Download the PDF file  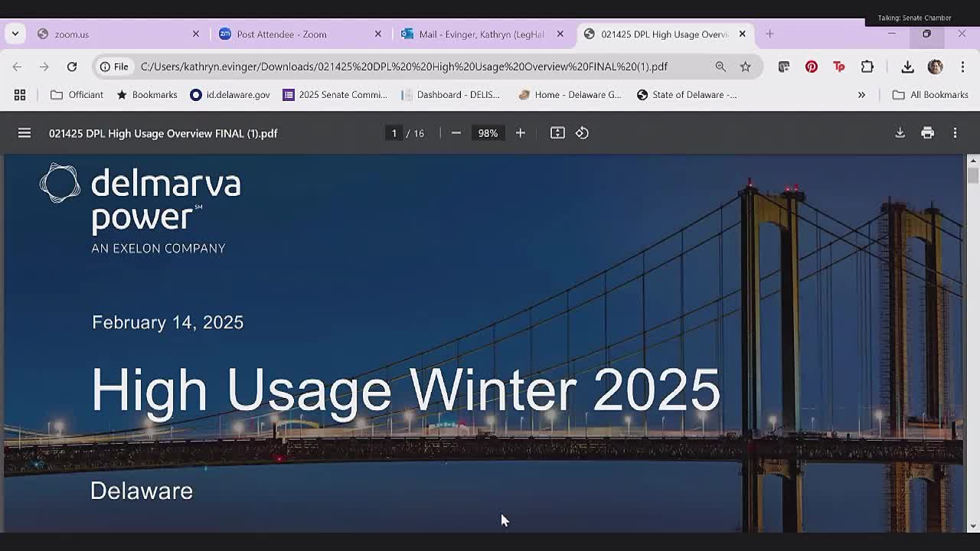point(900,133)
